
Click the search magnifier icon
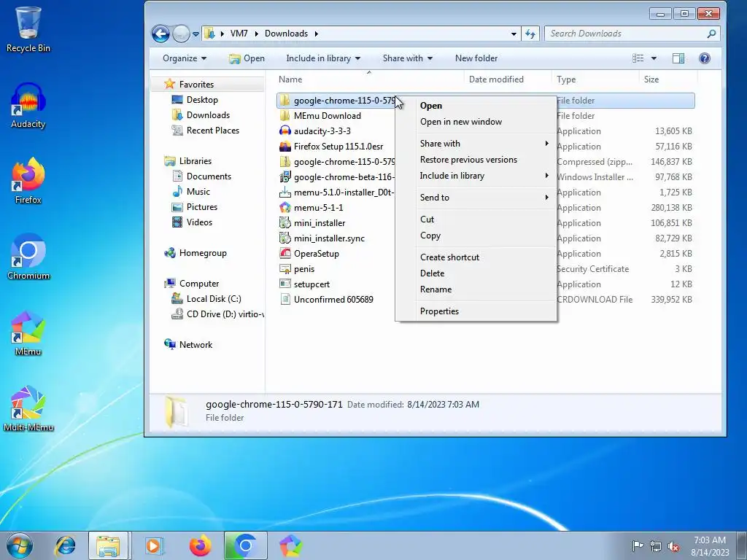click(711, 34)
